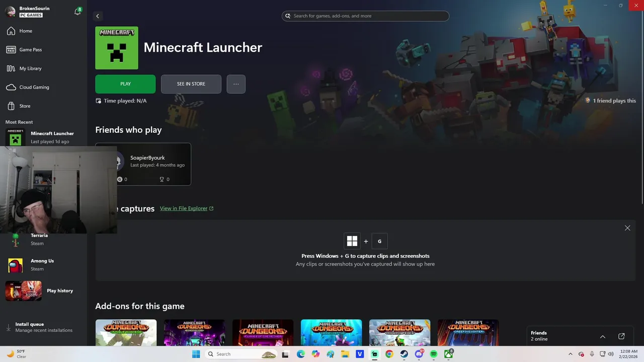The image size is (644, 362).
Task: Click the Minecraft Launcher creeper logo
Action: tap(117, 48)
